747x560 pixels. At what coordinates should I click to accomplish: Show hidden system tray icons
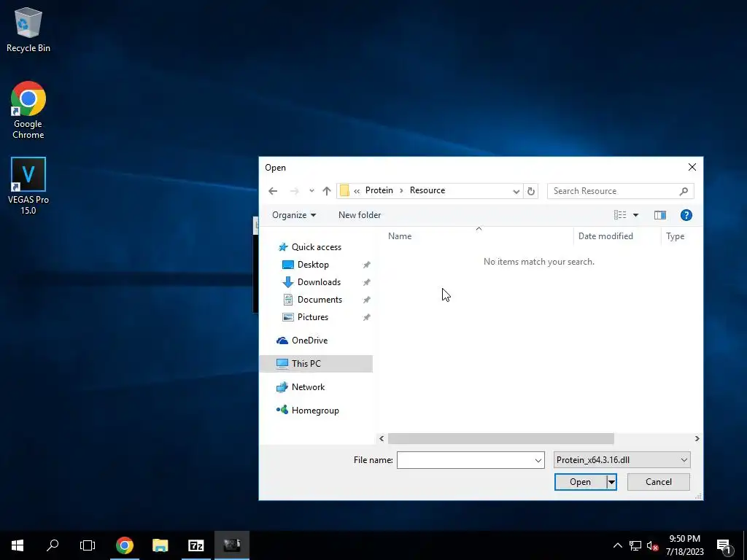(x=617, y=545)
